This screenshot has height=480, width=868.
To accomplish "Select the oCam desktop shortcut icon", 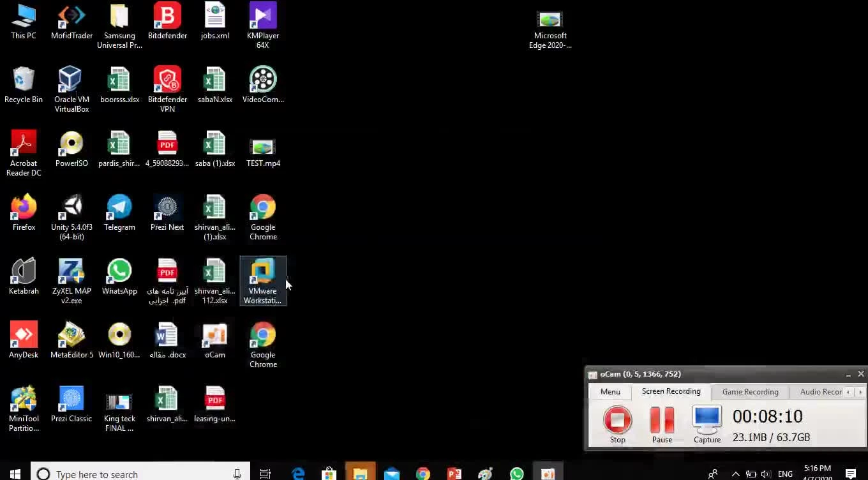I will 215,341.
